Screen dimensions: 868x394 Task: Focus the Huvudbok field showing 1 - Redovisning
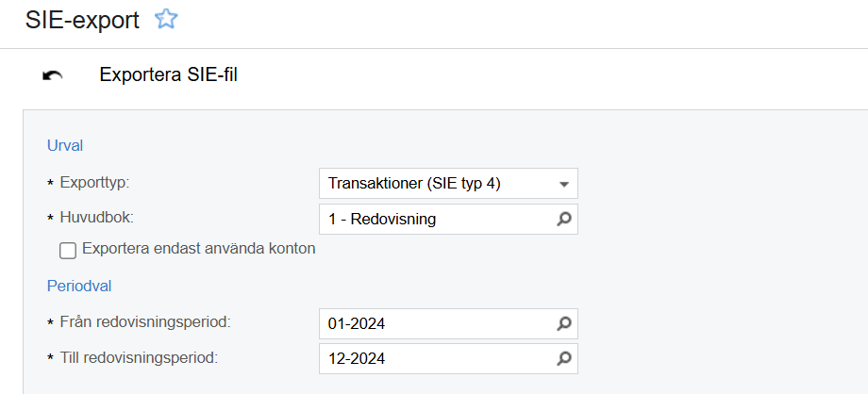tap(434, 219)
